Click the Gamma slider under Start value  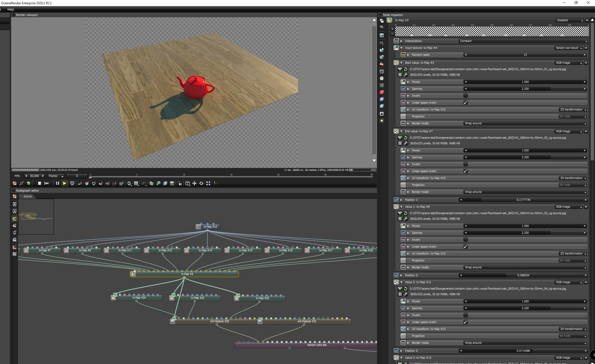click(525, 89)
